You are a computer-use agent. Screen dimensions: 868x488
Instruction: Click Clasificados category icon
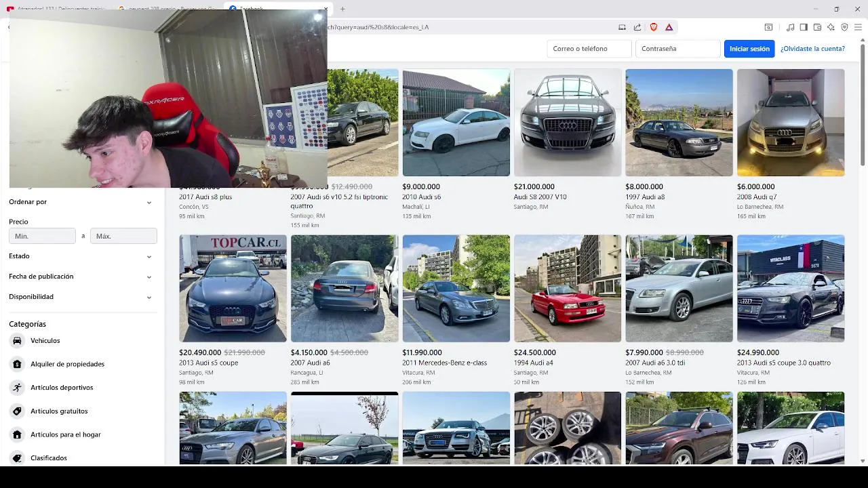pos(17,458)
